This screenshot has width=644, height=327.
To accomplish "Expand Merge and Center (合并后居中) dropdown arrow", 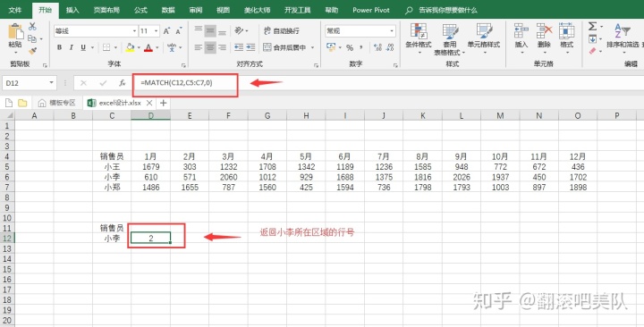I will [x=312, y=47].
